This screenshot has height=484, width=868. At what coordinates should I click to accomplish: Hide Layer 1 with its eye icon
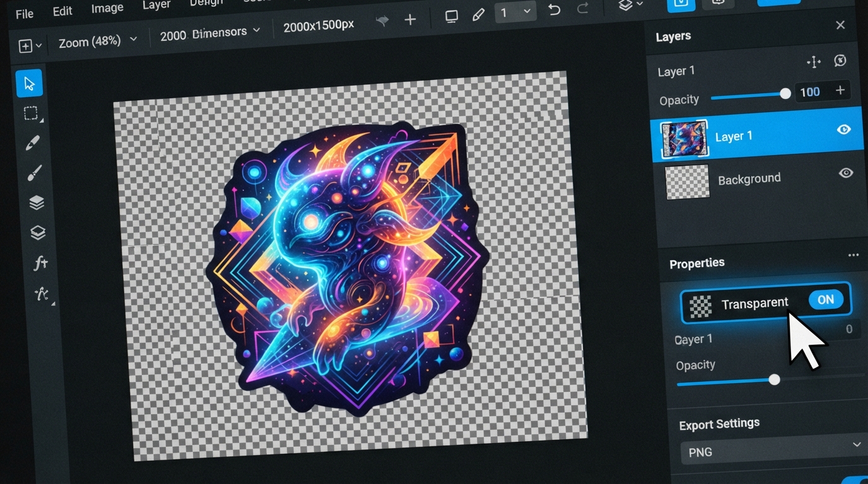click(x=844, y=129)
